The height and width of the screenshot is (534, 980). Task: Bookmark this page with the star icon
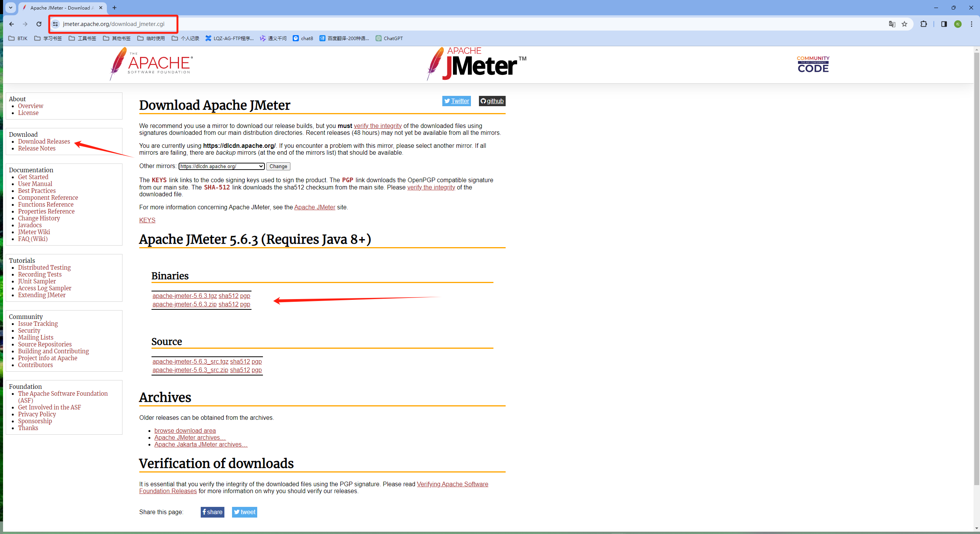[x=904, y=24]
